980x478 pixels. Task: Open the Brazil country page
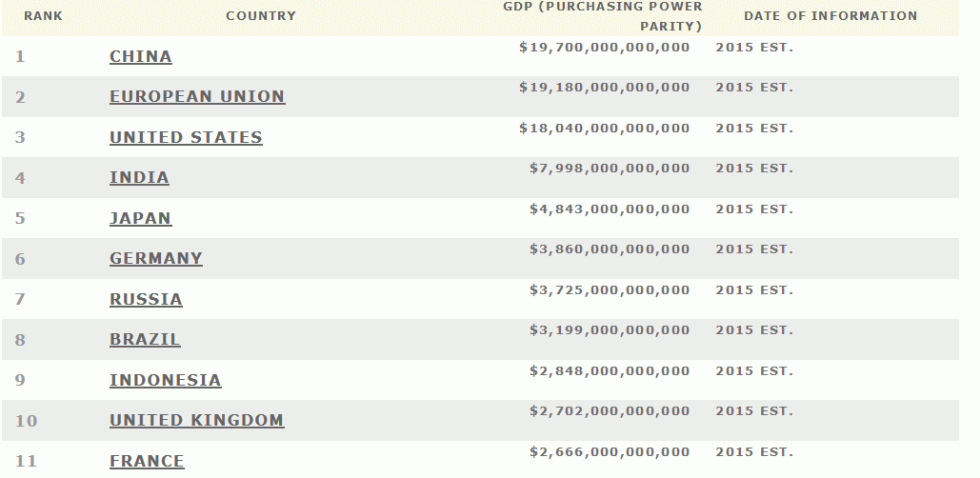(145, 339)
